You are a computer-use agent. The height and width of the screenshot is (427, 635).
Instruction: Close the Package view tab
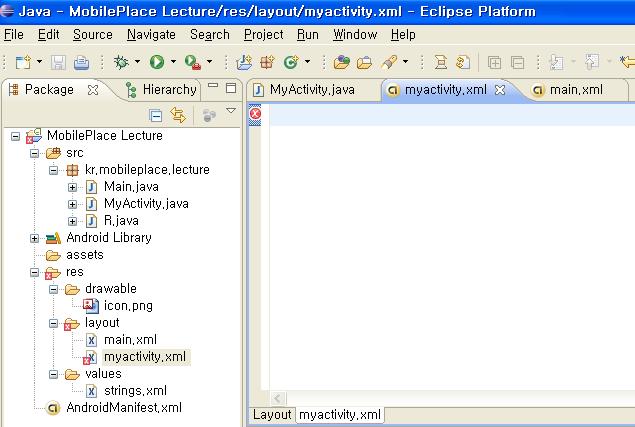pos(93,90)
